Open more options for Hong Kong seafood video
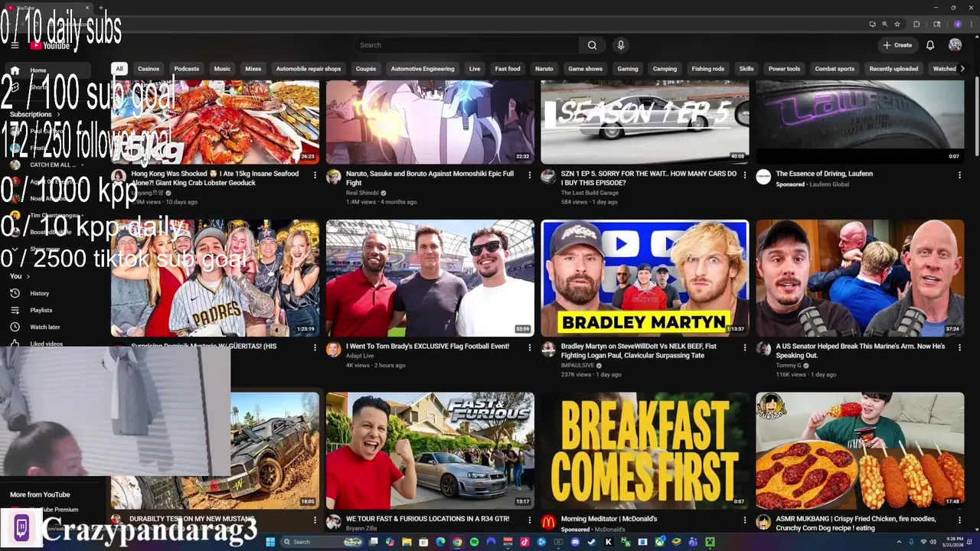The image size is (980, 551). click(x=315, y=175)
